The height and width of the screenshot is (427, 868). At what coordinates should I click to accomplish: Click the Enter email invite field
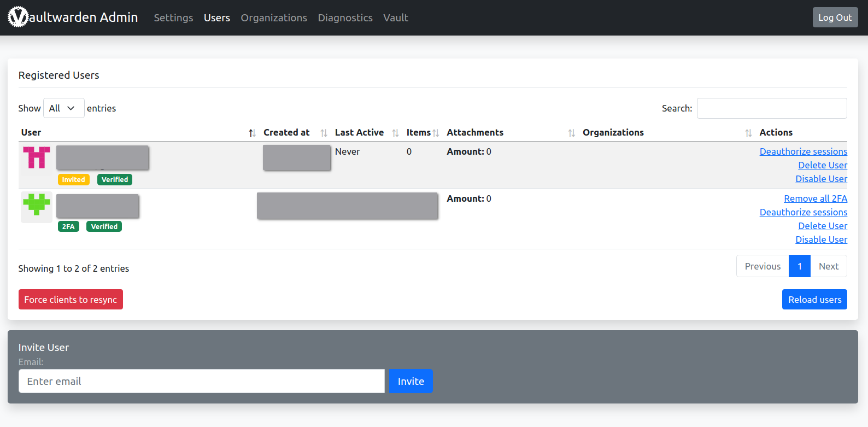click(x=201, y=381)
